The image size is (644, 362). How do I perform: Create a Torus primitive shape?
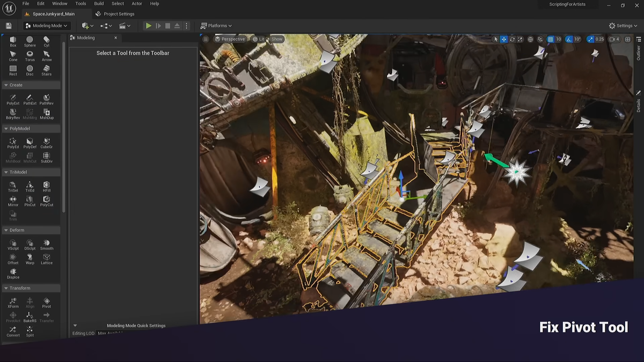point(30,56)
